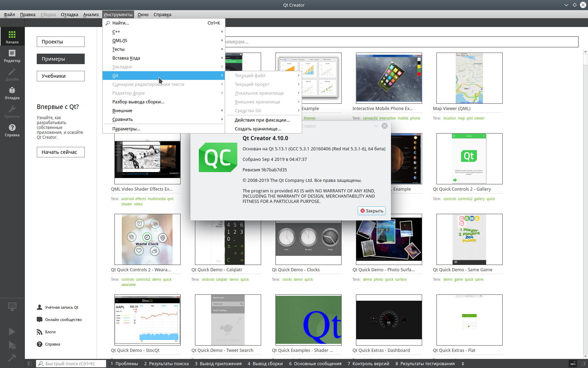The height and width of the screenshot is (368, 588).
Task: Select Параметры... in the Tools menu
Action: 126,129
